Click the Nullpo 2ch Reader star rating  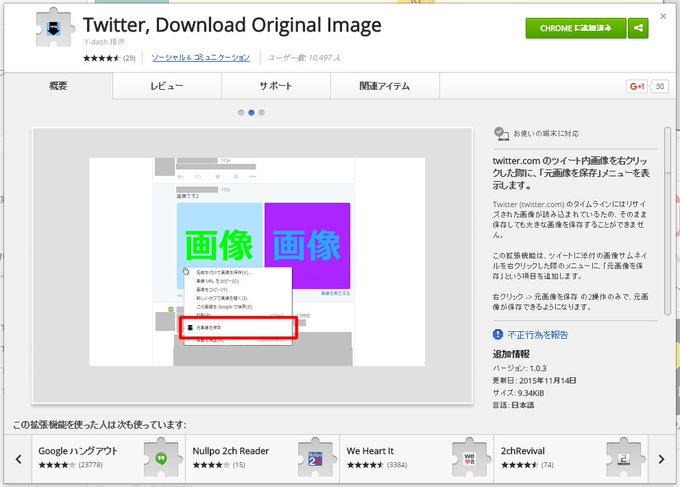211,465
